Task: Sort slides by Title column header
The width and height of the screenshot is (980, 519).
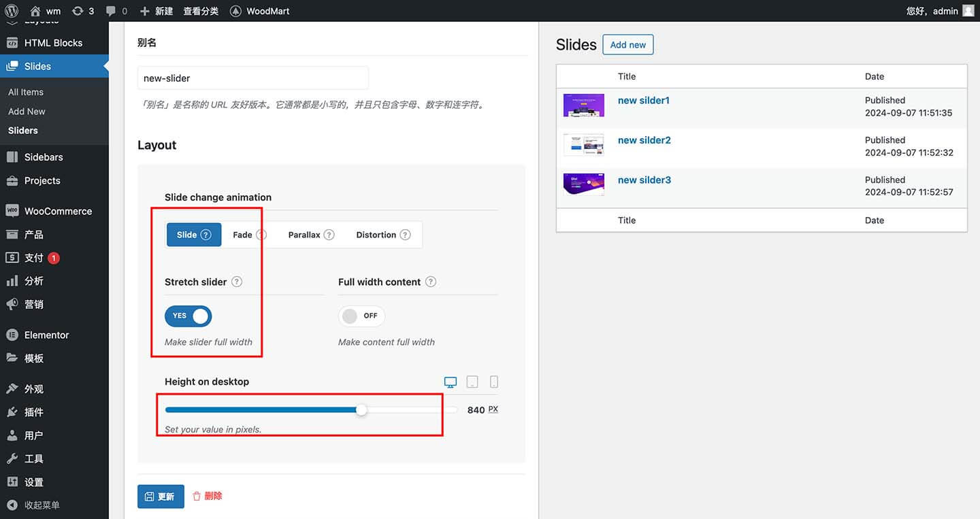Action: (x=627, y=77)
